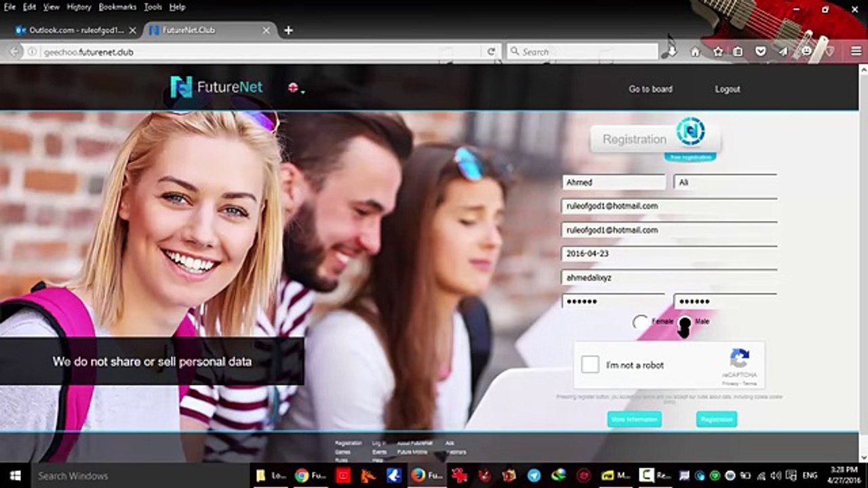This screenshot has width=868, height=488.
Task: Open Chrome from the taskbar
Action: click(310, 476)
